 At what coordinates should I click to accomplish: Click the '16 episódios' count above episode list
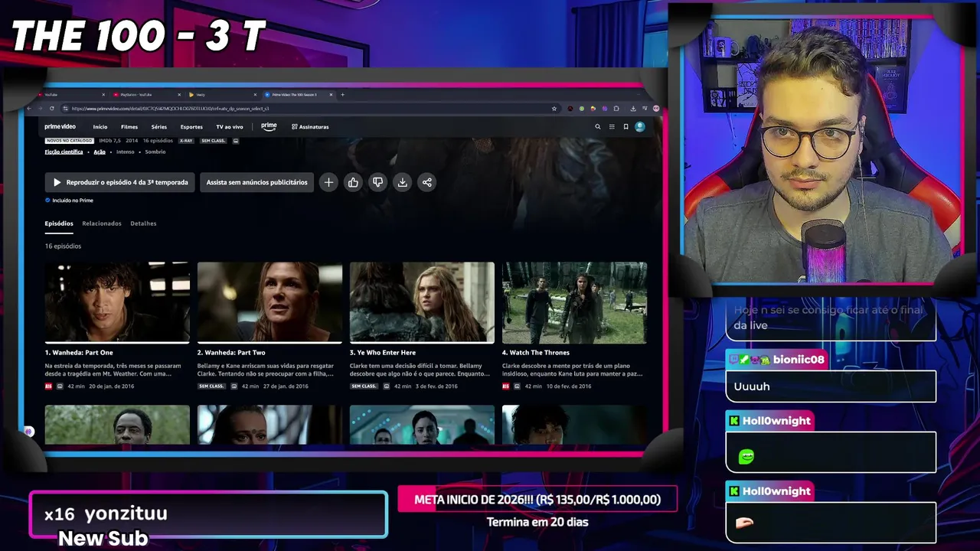(63, 246)
